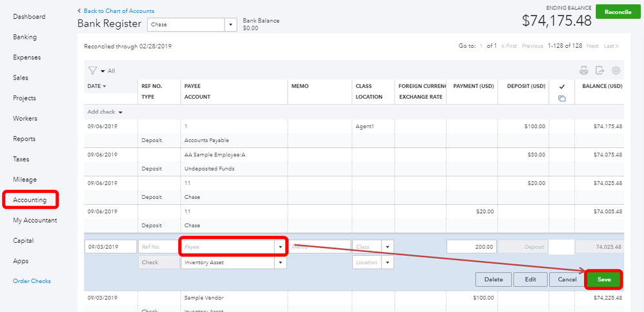Click the export register icon
Viewport: 644px width, 312px height.
(599, 70)
